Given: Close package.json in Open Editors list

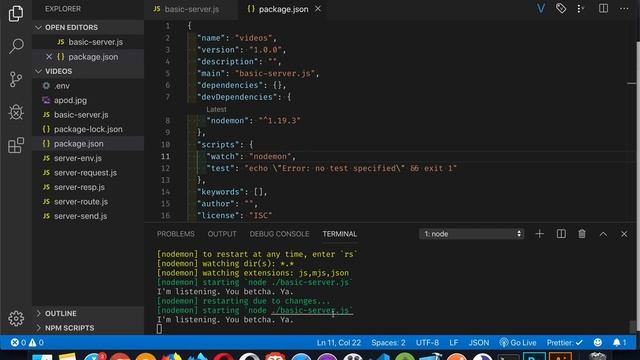Looking at the screenshot, I should click(49, 57).
